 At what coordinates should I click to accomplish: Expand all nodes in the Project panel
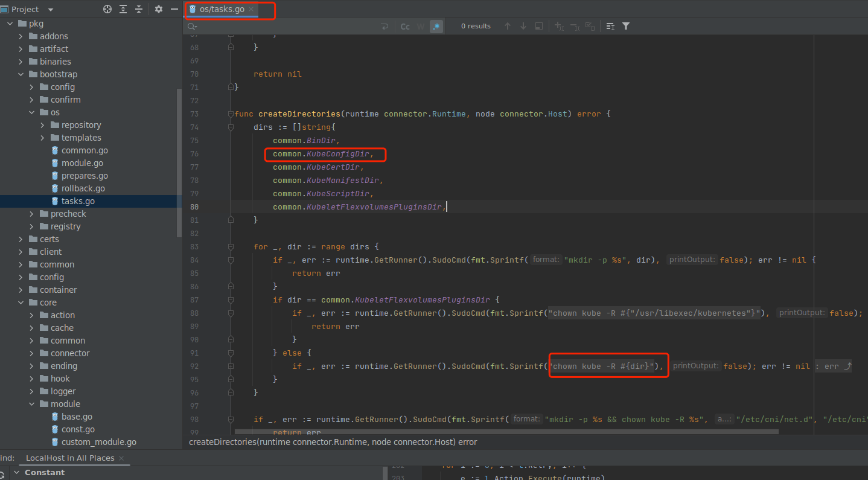123,9
